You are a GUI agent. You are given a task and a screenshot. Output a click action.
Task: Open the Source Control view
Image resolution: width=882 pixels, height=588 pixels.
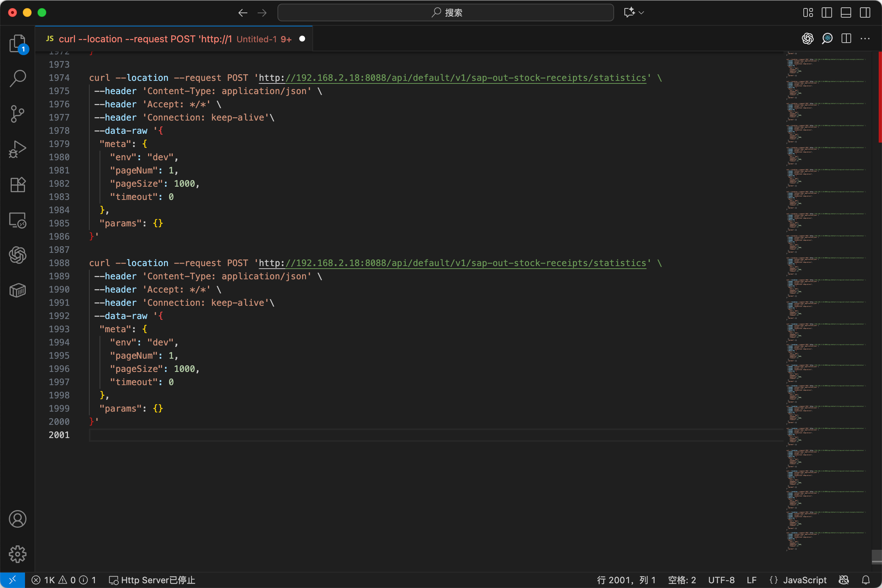pos(17,114)
